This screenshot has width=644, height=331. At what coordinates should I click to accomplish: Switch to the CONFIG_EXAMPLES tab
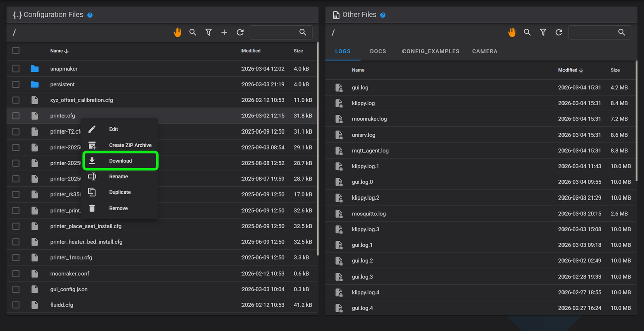[430, 51]
